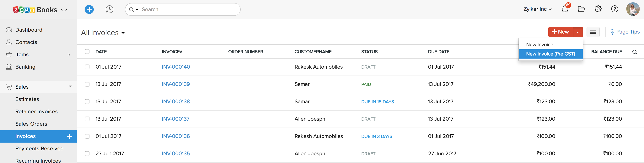Click the help question mark icon
644x163 pixels.
614,9
